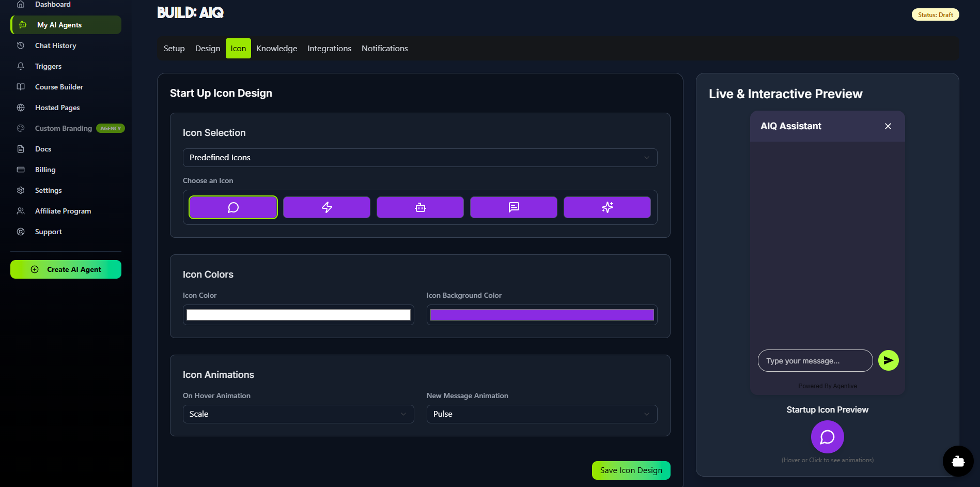Image resolution: width=980 pixels, height=487 pixels.
Task: Open the New Message Animation dropdown
Action: click(541, 414)
